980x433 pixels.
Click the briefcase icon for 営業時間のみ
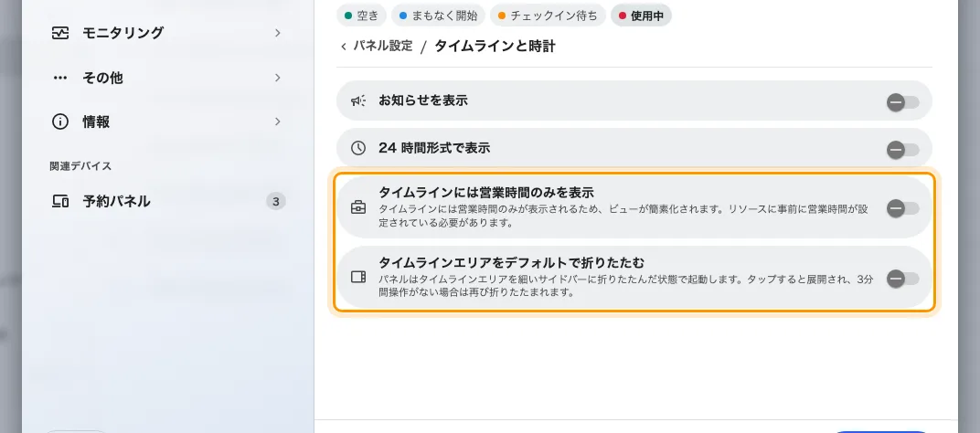coord(358,207)
